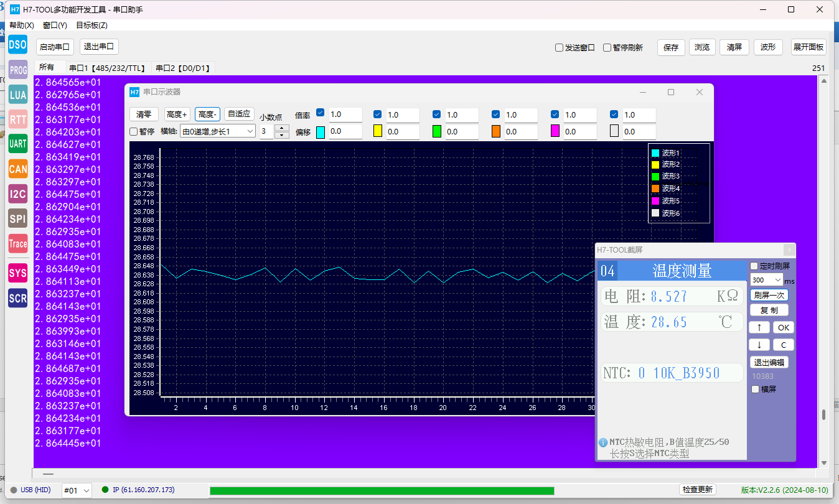Image resolution: width=839 pixels, height=504 pixels.
Task: Uncheck the waveform 3 green enable checkbox
Action: [x=437, y=114]
